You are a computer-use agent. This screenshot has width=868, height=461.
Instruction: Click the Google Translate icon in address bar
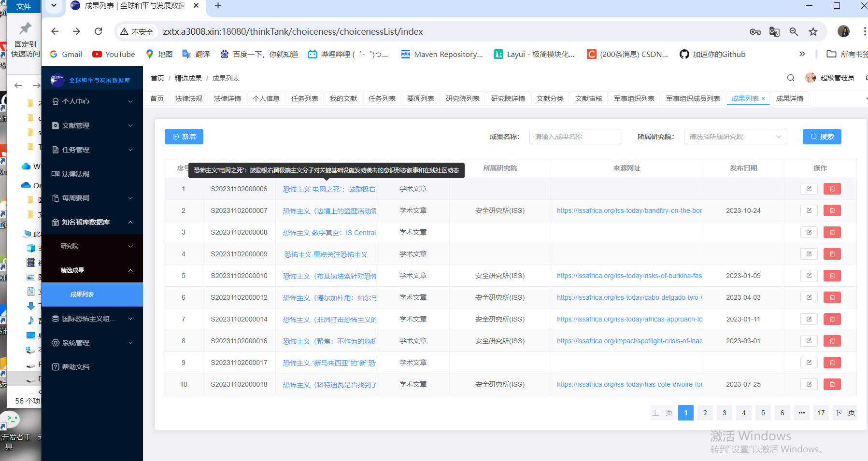point(774,31)
